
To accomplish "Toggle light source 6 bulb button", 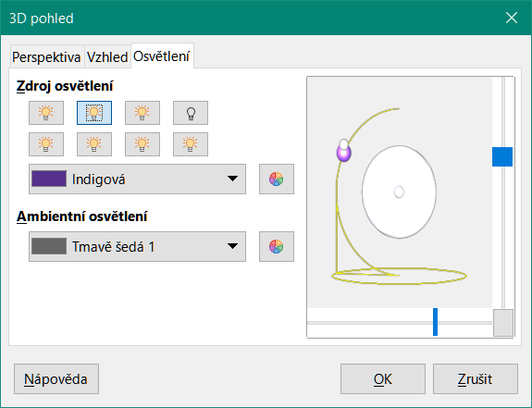I will pyautogui.click(x=94, y=144).
